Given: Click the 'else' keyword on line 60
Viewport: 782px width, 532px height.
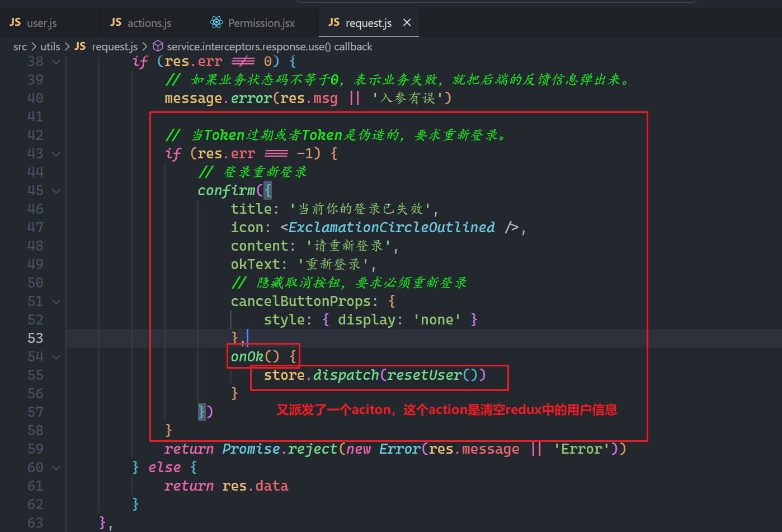Looking at the screenshot, I should click(164, 468).
